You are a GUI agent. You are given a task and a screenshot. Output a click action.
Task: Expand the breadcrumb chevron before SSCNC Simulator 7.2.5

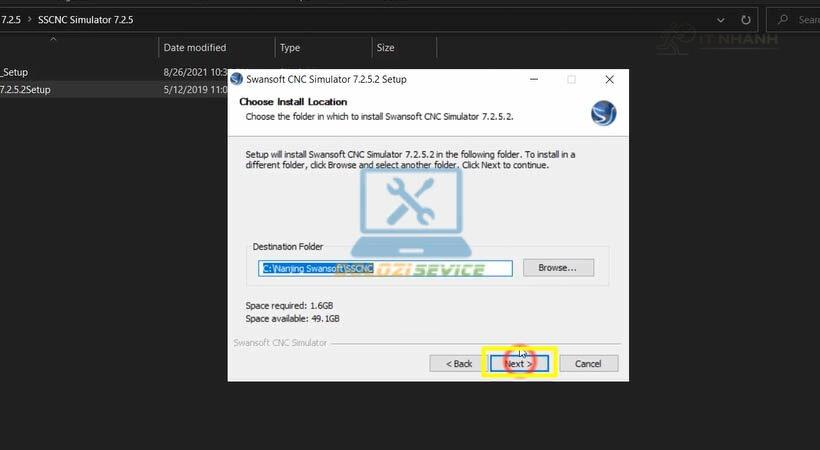point(27,19)
